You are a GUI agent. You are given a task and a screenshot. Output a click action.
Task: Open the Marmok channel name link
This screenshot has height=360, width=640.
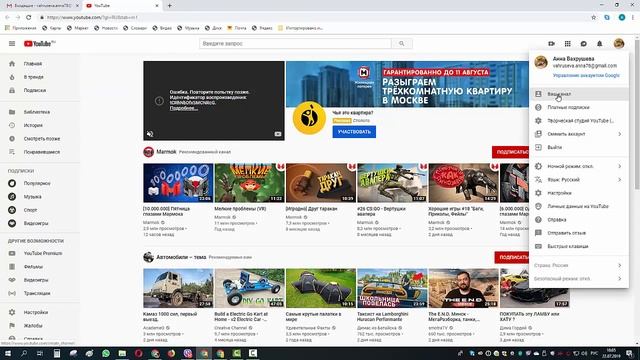pyautogui.click(x=166, y=152)
